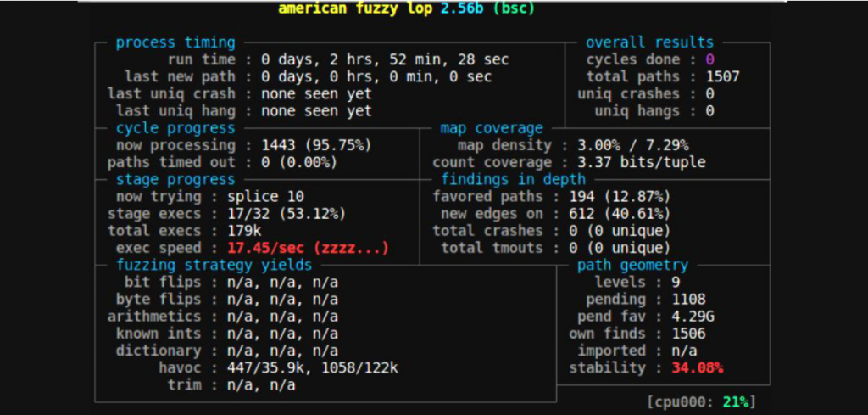Click the "path geometry" section header
The image size is (868, 415).
[x=632, y=265]
